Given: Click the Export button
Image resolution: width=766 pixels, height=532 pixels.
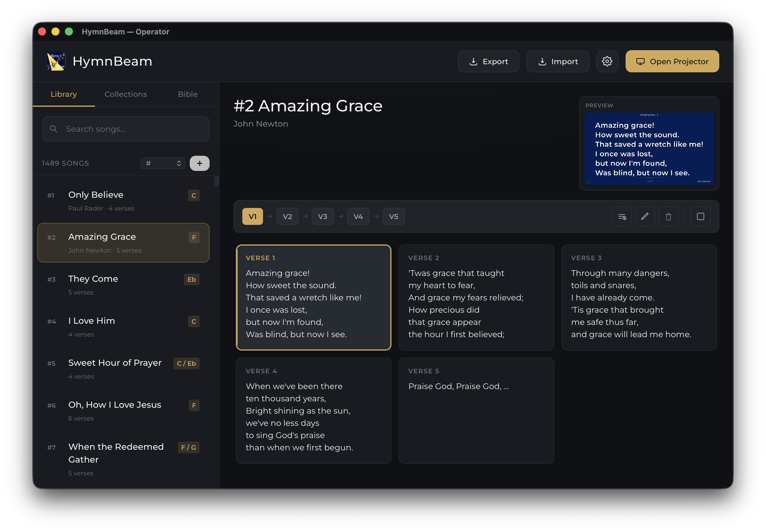Looking at the screenshot, I should pyautogui.click(x=488, y=61).
